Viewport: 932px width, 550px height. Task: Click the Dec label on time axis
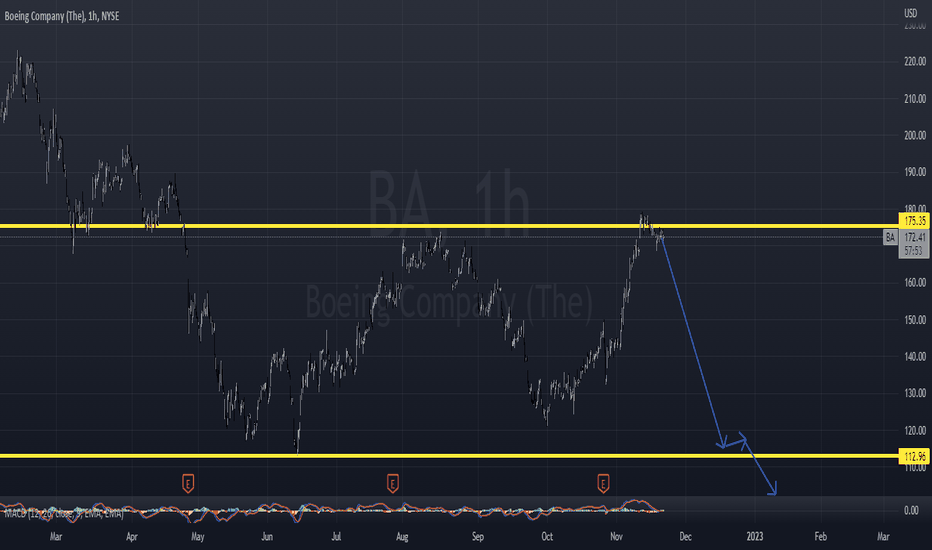(685, 537)
